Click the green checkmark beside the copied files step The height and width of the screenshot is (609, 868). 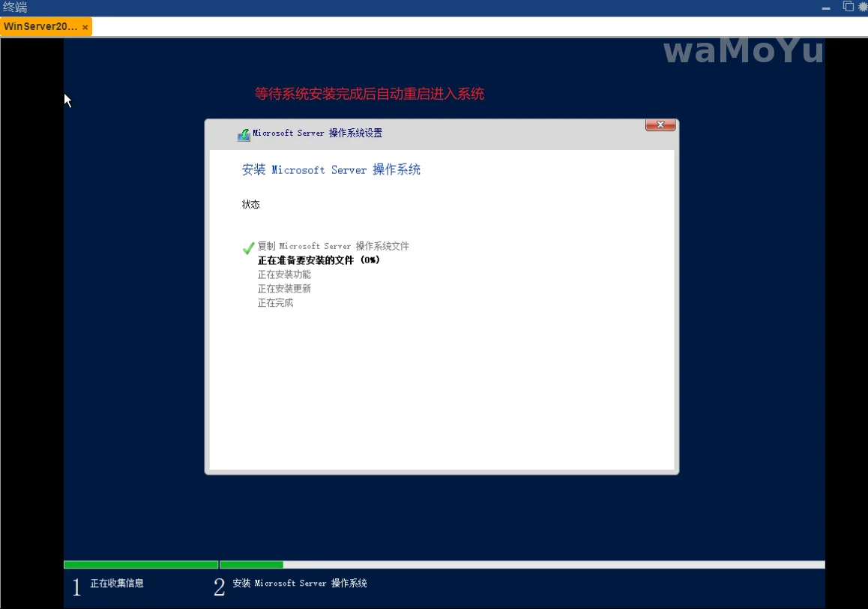(249, 247)
